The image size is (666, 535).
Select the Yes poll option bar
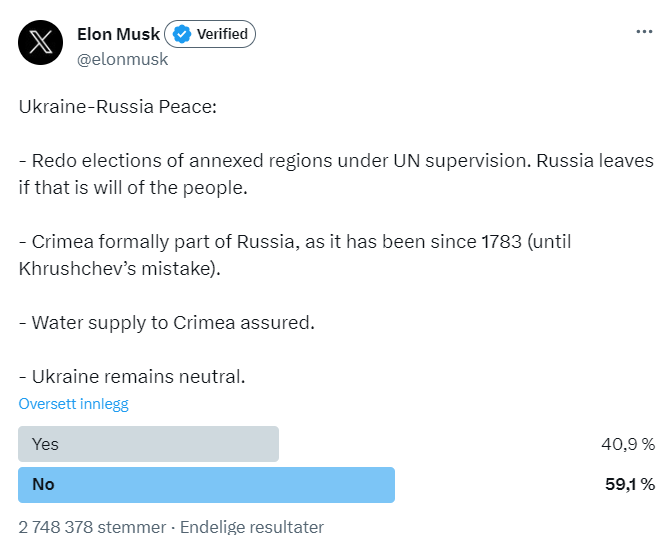pyautogui.click(x=148, y=444)
